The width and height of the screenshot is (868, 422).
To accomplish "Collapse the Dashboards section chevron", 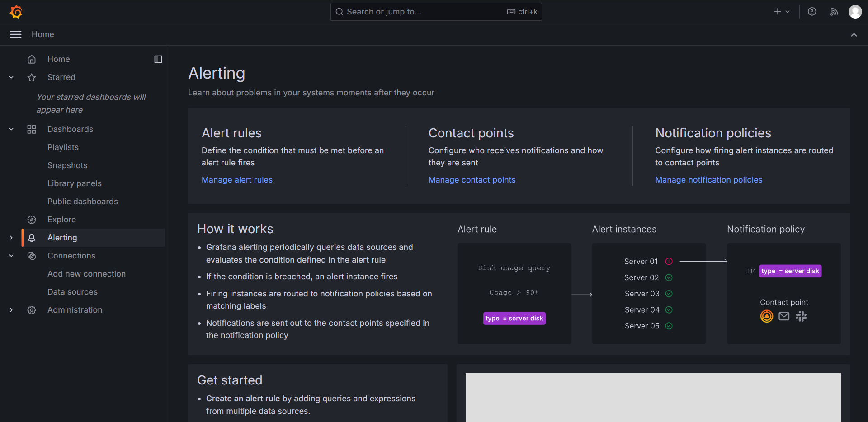I will [11, 129].
